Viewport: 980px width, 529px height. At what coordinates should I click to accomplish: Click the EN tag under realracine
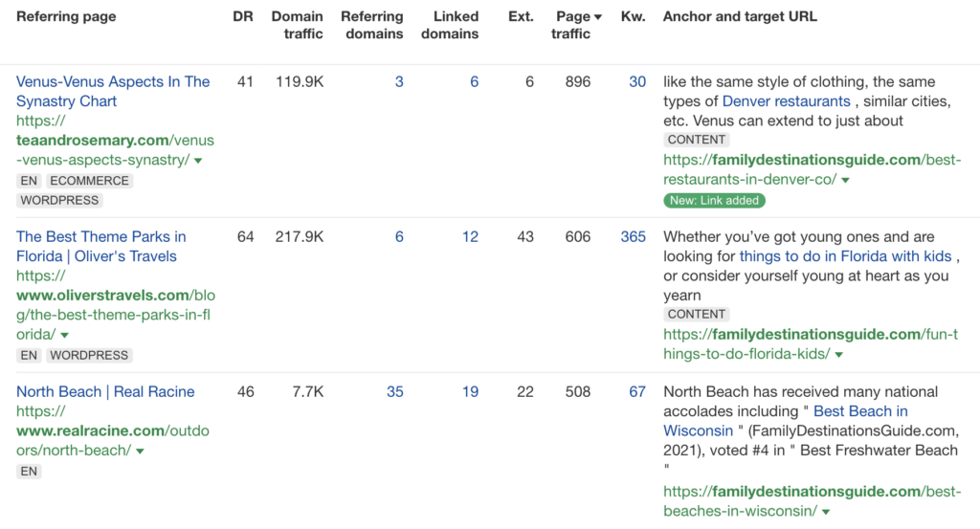point(29,472)
